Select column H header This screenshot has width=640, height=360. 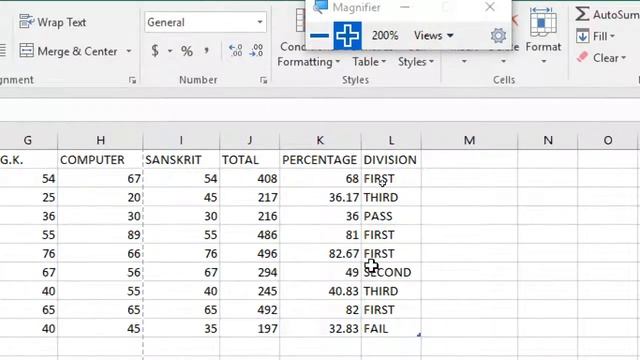(x=100, y=140)
